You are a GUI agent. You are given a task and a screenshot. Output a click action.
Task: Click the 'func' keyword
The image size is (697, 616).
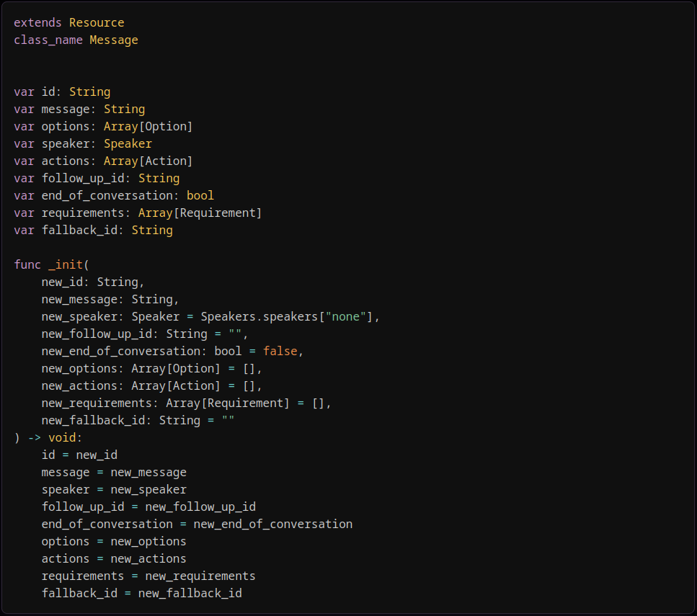coord(27,264)
